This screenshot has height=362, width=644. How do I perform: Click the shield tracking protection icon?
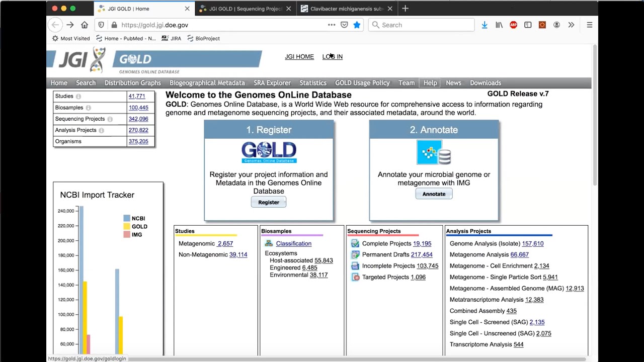101,25
